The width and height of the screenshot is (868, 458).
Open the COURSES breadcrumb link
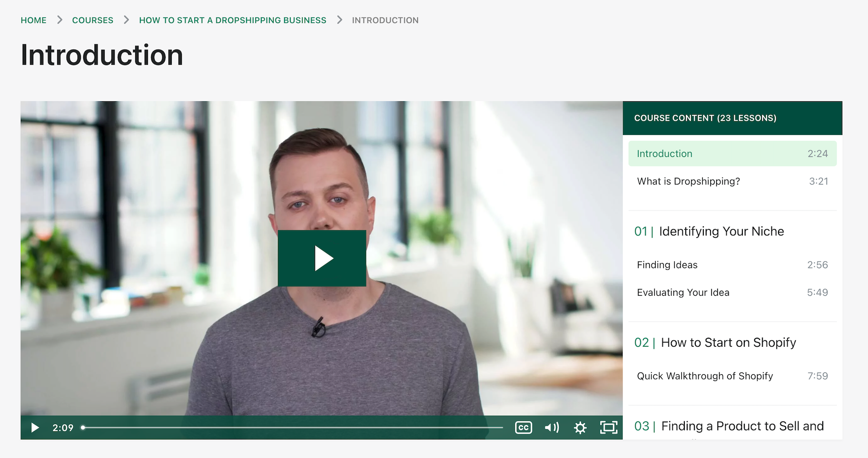click(x=93, y=20)
